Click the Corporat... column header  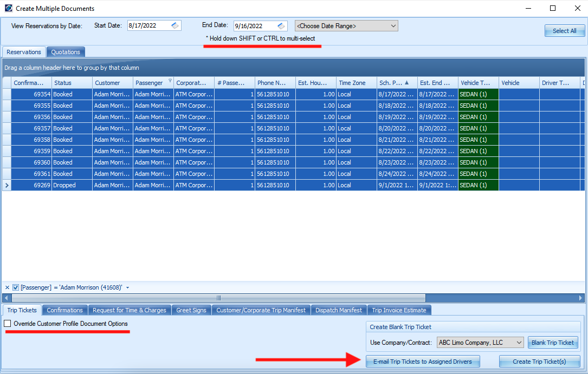pos(194,83)
